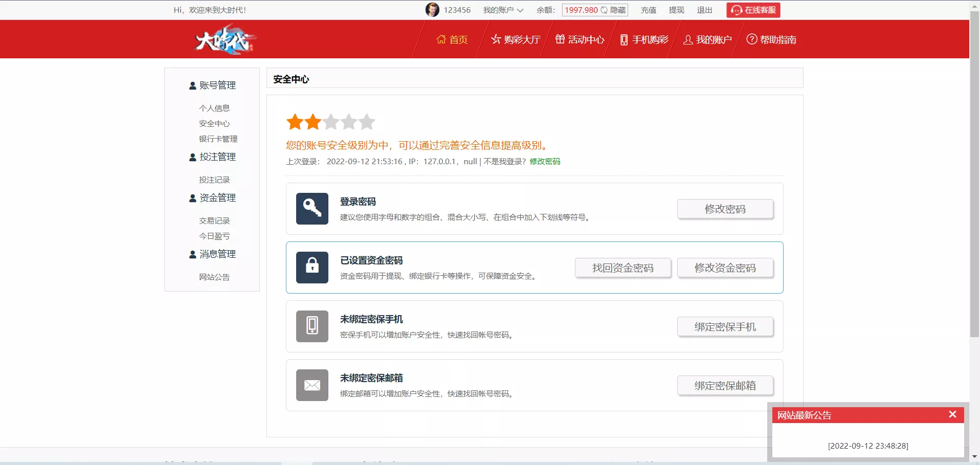Click the user avatar in the top bar
Image resolution: width=980 pixels, height=465 pixels.
432,9
